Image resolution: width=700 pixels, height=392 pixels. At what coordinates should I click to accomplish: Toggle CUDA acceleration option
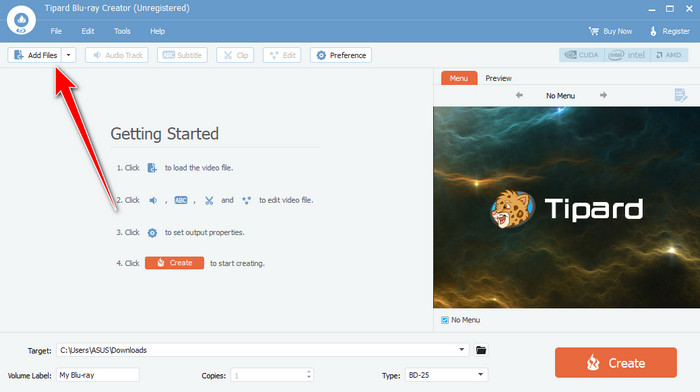click(582, 55)
